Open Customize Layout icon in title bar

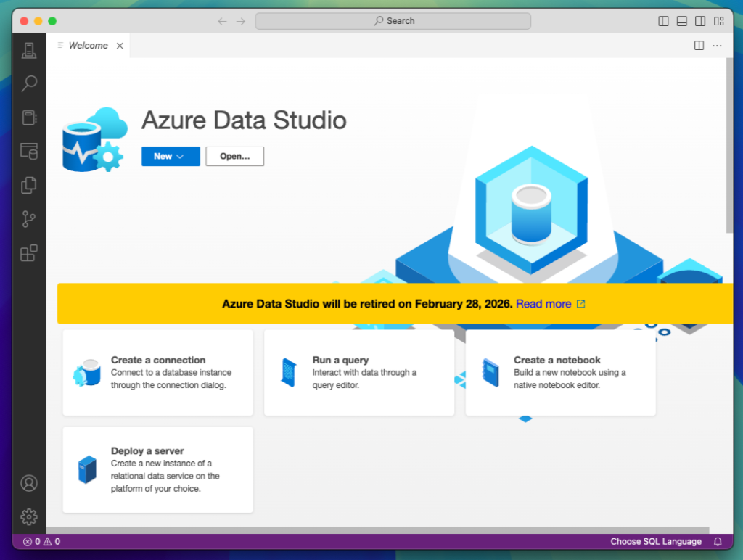point(719,21)
